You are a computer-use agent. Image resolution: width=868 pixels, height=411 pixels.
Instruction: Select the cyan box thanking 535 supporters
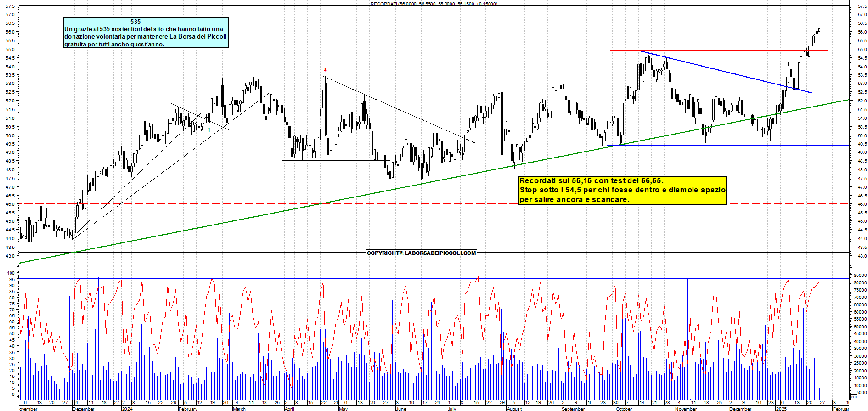click(146, 33)
